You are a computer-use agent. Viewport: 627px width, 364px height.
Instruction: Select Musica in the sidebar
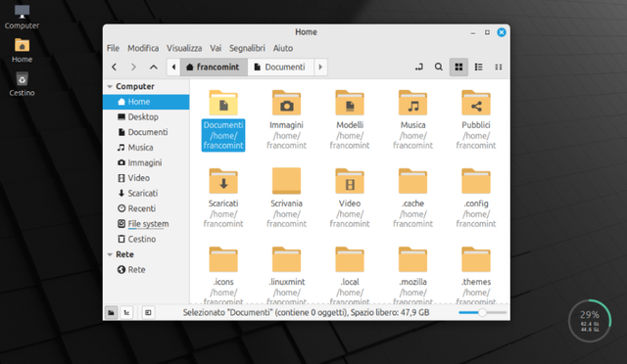click(146, 148)
